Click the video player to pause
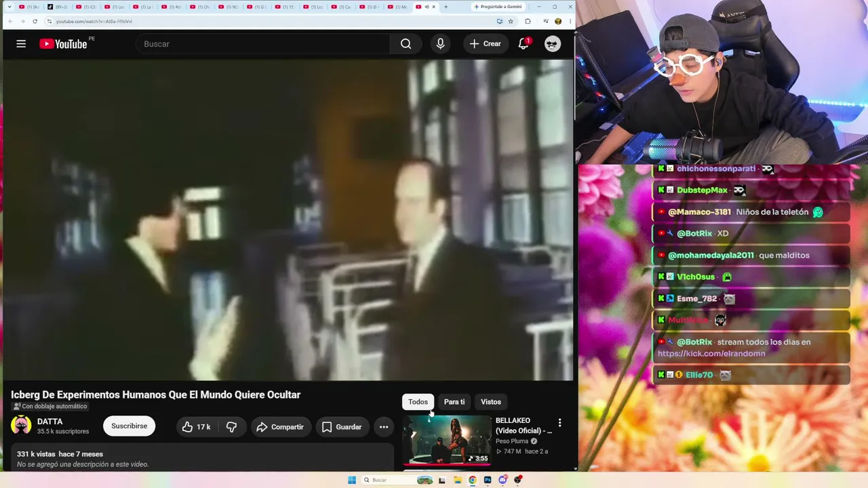Image resolution: width=868 pixels, height=488 pixels. 288,220
